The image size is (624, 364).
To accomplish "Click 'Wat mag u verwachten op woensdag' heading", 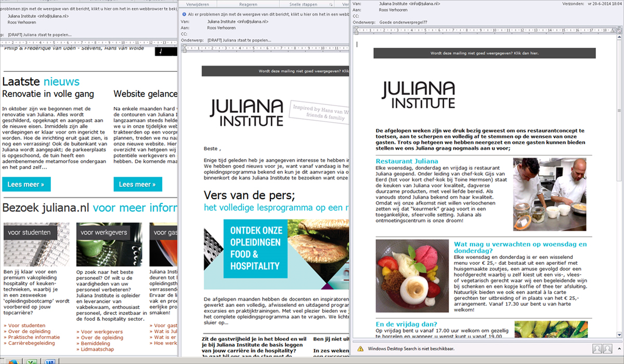I will pyautogui.click(x=520, y=247).
